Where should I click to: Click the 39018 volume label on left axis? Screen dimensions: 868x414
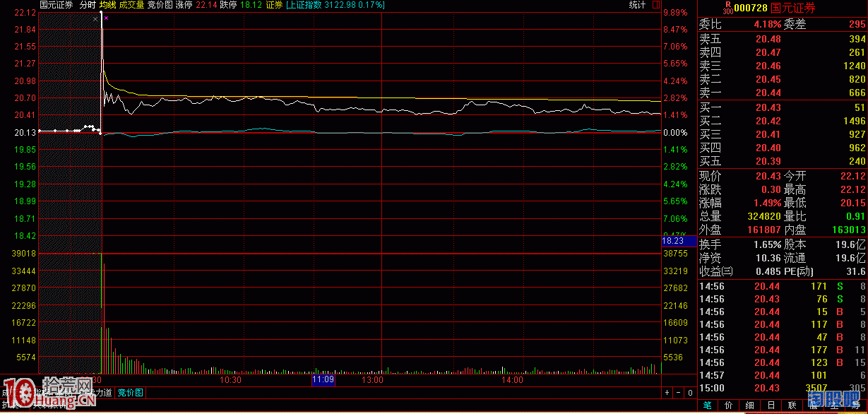point(24,253)
